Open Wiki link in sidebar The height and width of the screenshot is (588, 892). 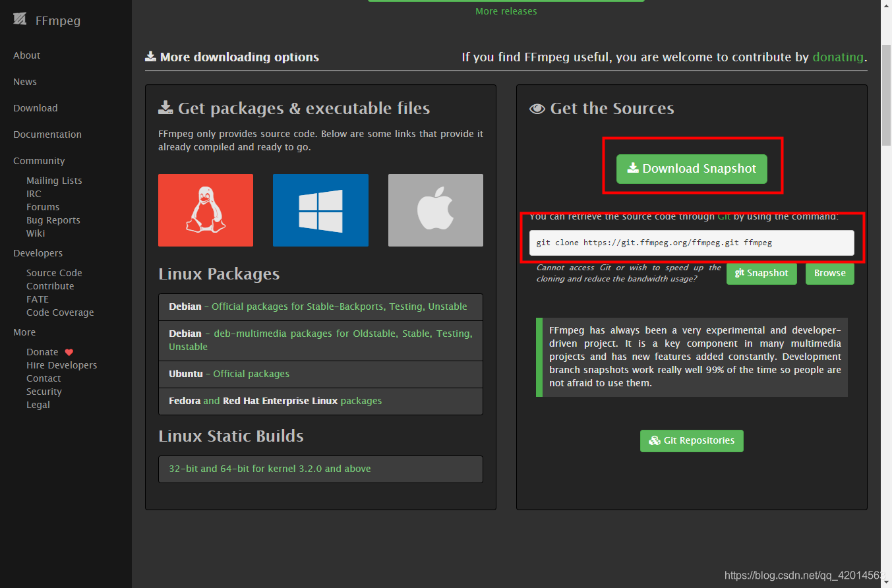36,233
